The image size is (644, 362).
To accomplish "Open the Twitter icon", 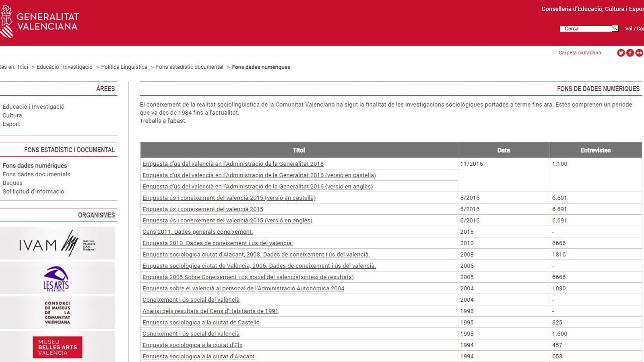I will pyautogui.click(x=620, y=53).
